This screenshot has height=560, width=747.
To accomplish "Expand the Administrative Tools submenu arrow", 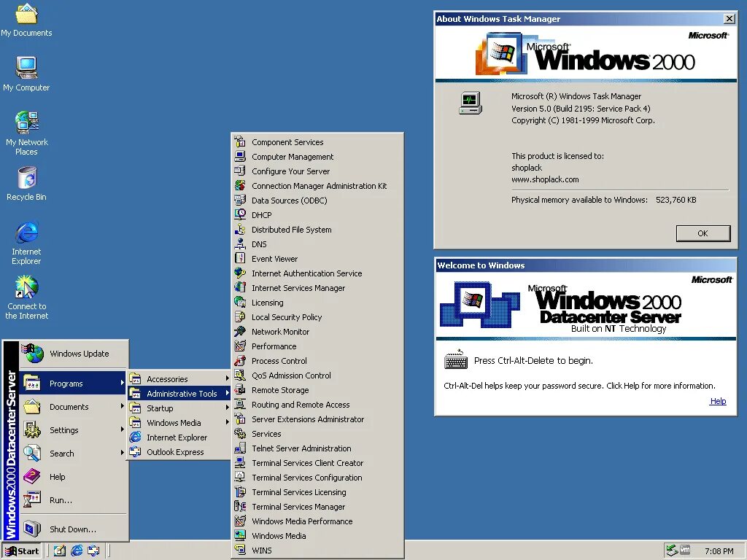I will (x=228, y=393).
